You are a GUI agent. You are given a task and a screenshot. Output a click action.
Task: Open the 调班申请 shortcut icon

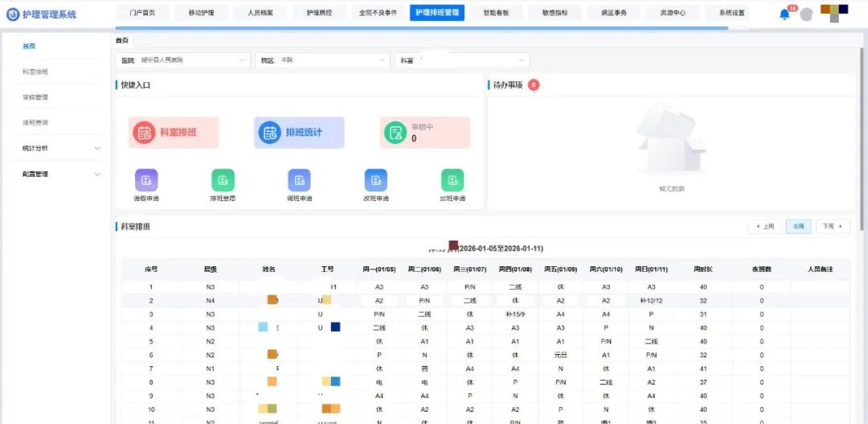coord(299,180)
